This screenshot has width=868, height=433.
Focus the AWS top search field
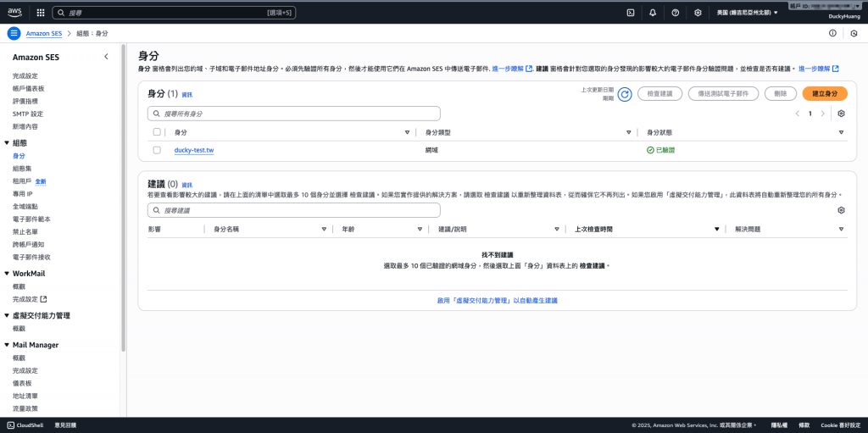(174, 12)
